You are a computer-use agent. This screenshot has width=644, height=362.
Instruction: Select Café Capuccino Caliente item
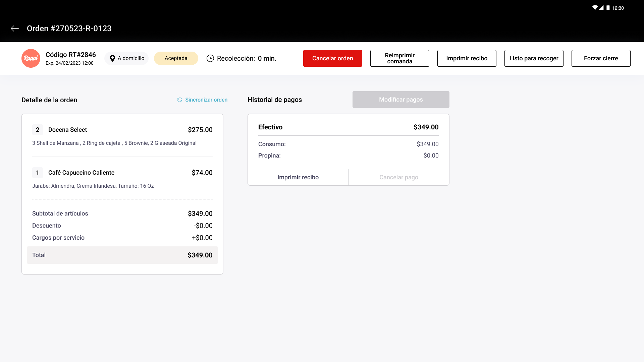[x=81, y=173]
